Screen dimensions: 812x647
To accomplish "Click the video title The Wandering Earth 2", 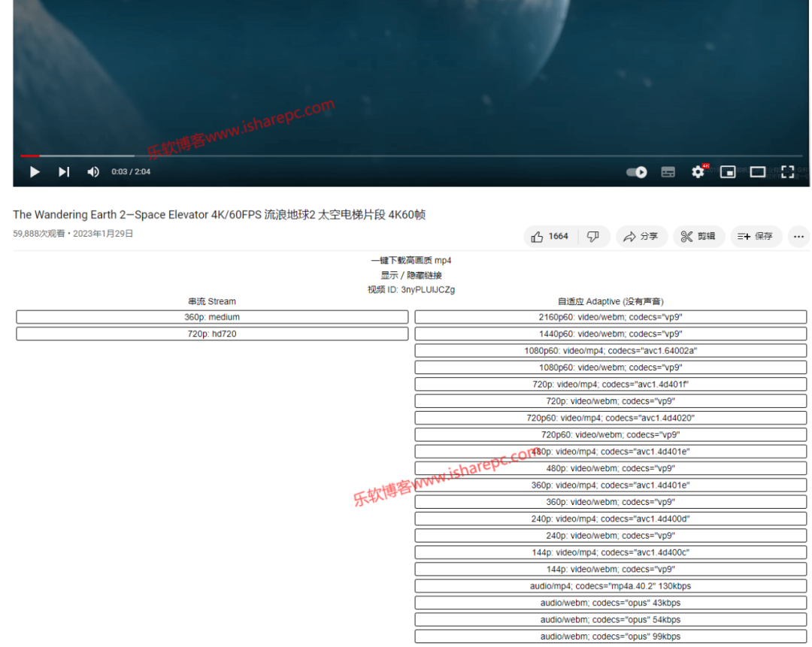I will pyautogui.click(x=219, y=215).
